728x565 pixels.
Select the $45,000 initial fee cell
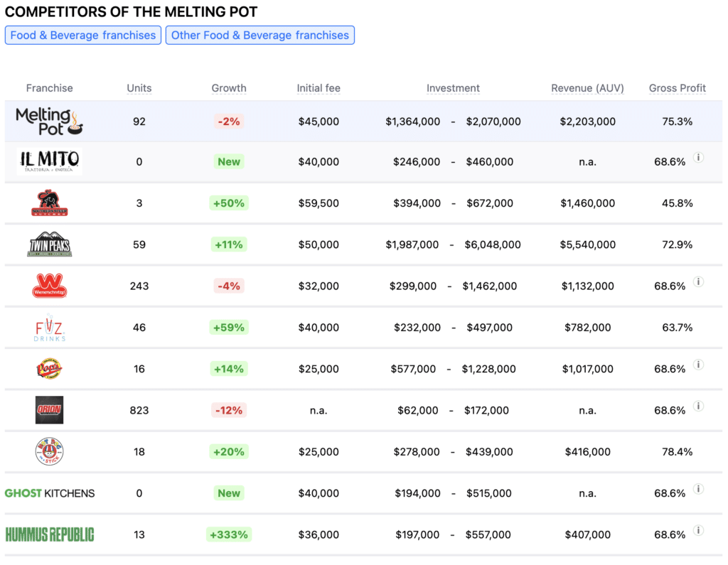pyautogui.click(x=318, y=122)
